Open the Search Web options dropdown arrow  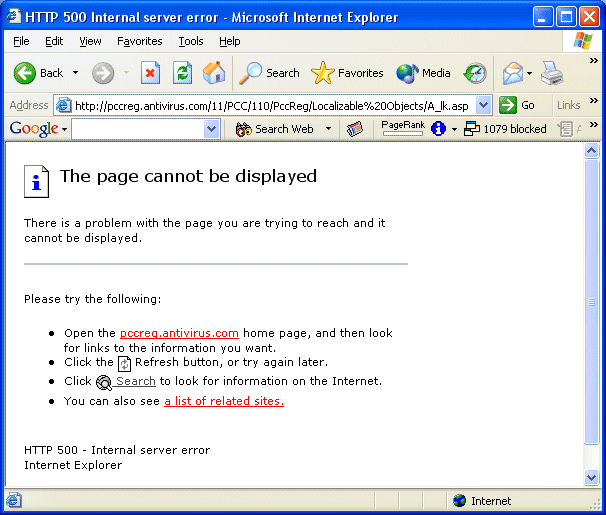tap(328, 128)
